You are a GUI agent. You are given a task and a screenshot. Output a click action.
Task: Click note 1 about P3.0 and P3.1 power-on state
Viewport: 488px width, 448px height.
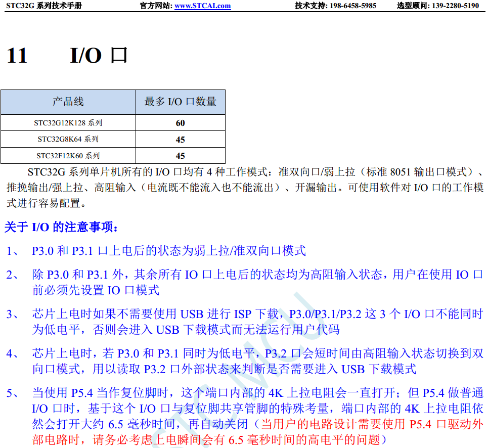[x=156, y=251]
